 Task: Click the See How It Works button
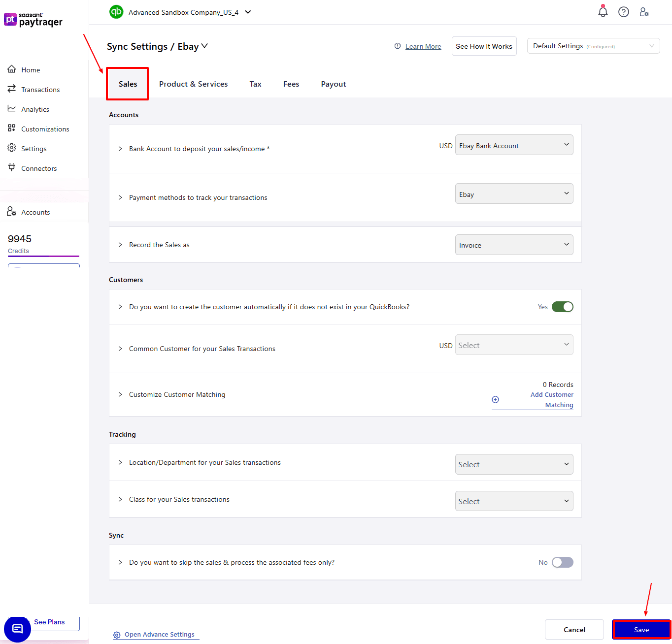tap(484, 46)
